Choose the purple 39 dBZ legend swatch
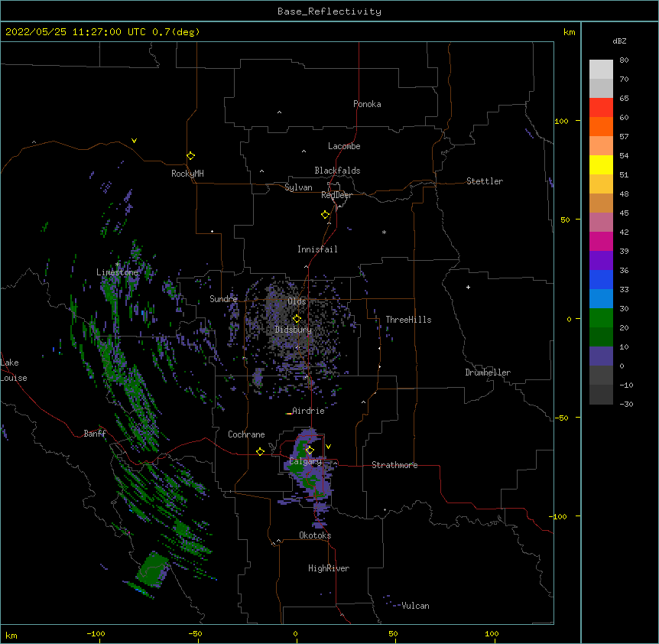Viewport: 659px width, 644px height. (x=601, y=260)
